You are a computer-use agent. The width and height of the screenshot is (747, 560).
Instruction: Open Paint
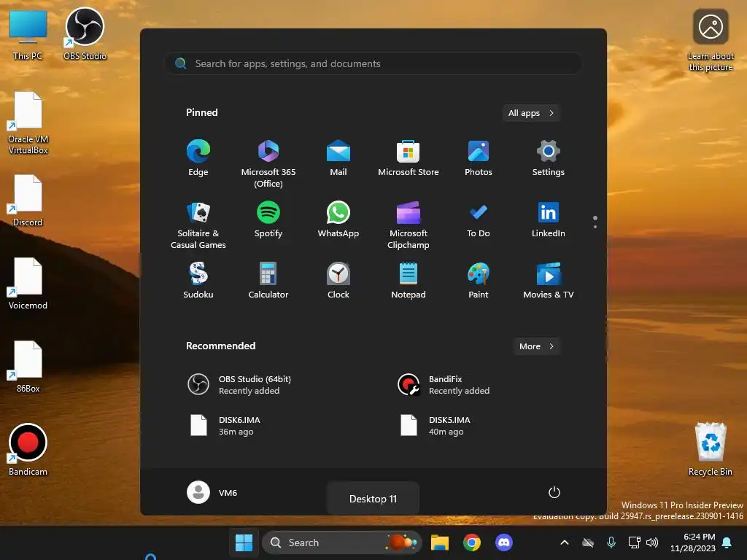pyautogui.click(x=479, y=281)
